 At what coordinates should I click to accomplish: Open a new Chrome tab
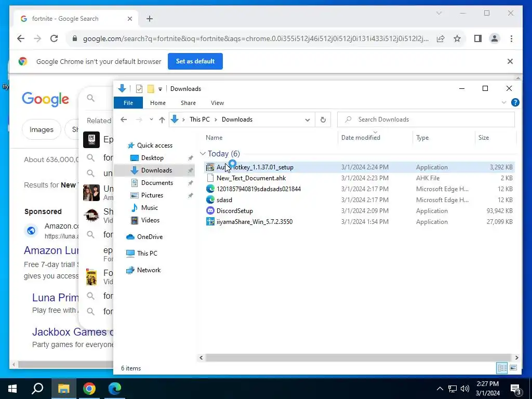click(150, 19)
